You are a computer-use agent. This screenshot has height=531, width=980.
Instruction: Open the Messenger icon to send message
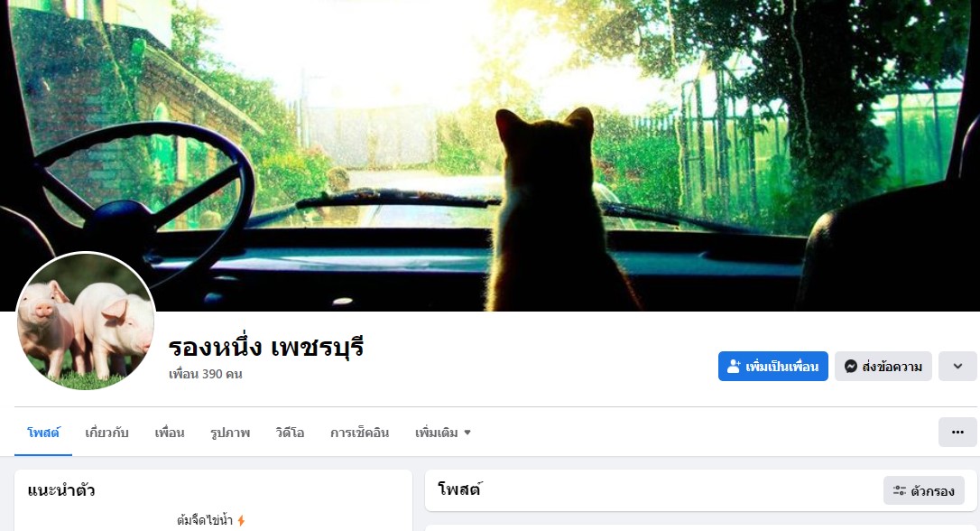tap(850, 367)
